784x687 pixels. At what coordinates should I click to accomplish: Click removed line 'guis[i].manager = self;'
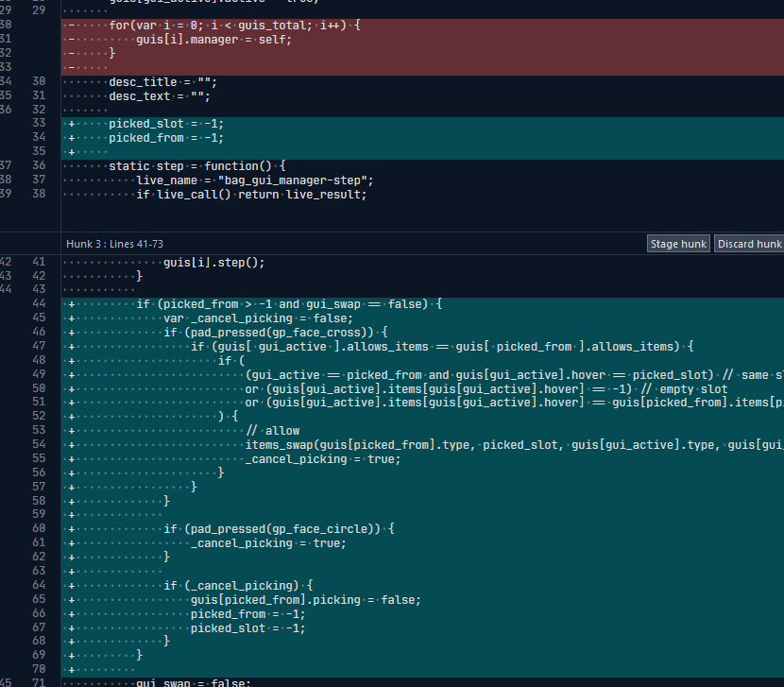214,40
